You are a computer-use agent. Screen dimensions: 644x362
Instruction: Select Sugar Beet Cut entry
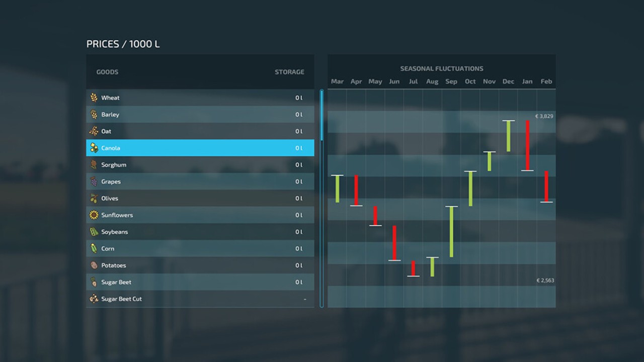[200, 299]
